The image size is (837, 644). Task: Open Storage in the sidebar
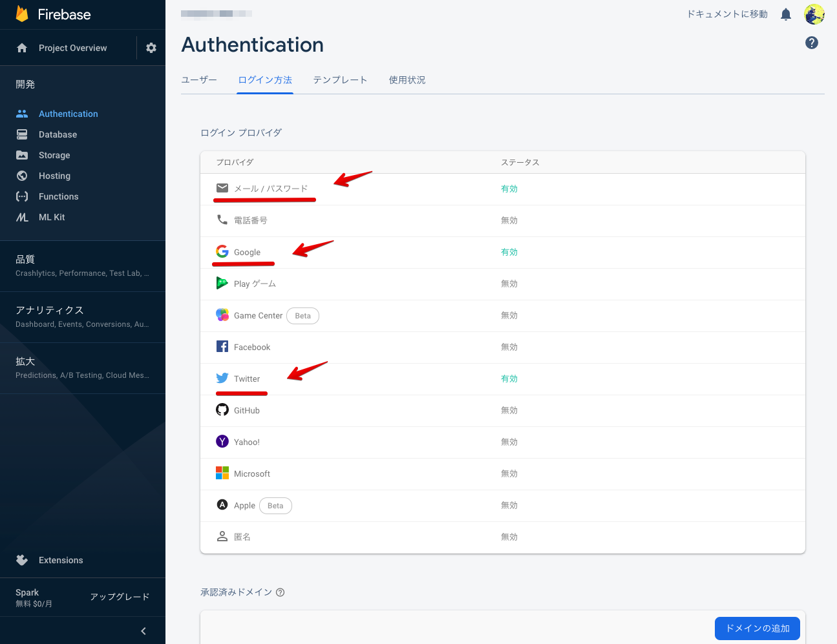(54, 155)
